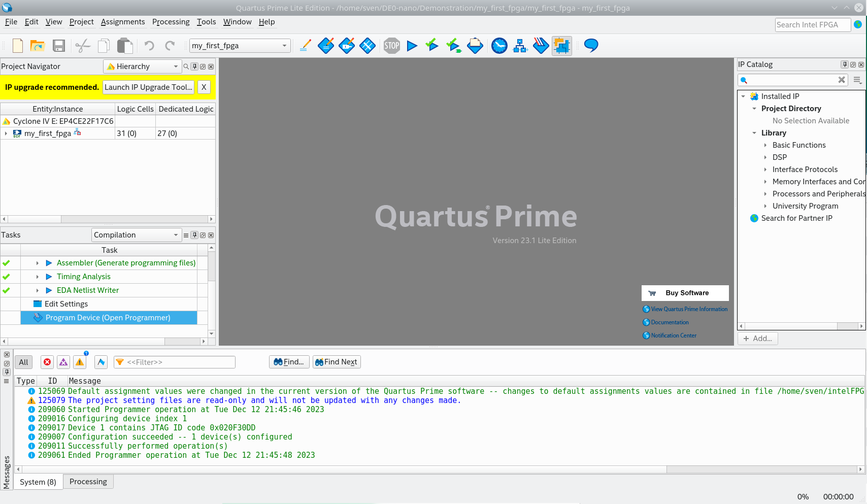Click the messages Filter input field

tap(175, 362)
